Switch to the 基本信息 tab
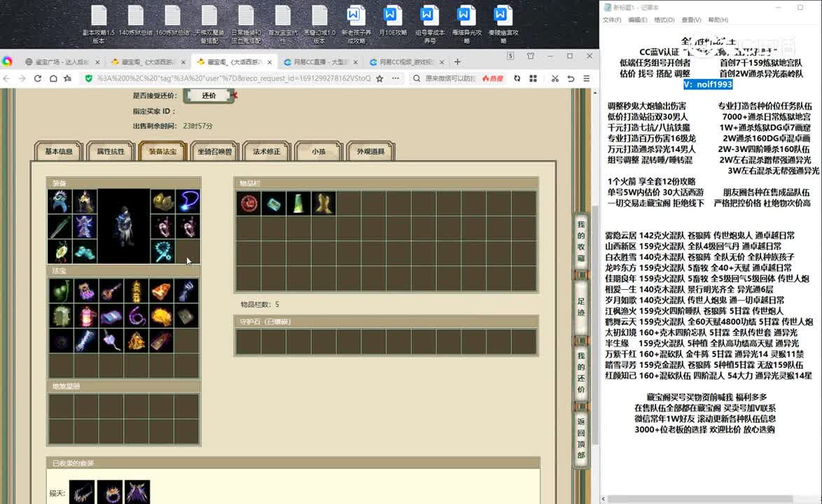 pyautogui.click(x=59, y=151)
